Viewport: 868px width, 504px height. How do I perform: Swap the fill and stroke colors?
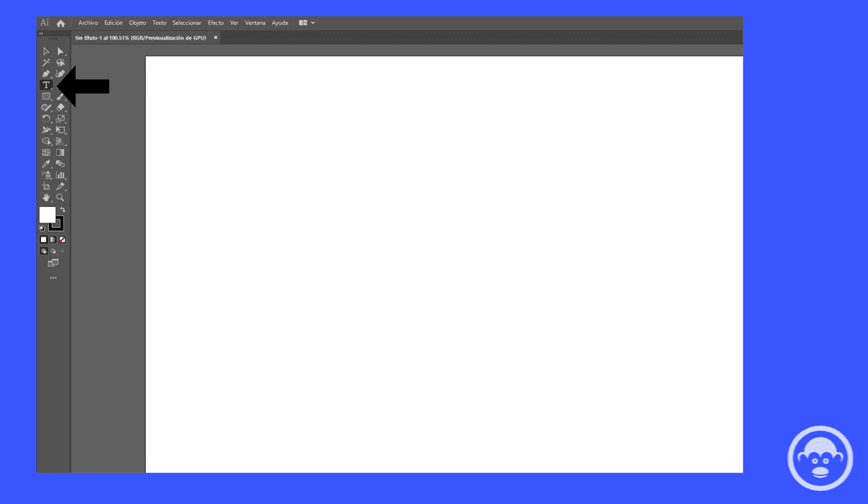click(63, 208)
